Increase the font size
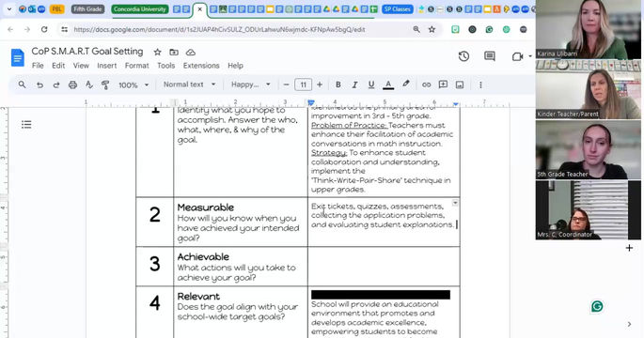Viewport: 644px width, 338px height. tap(320, 84)
